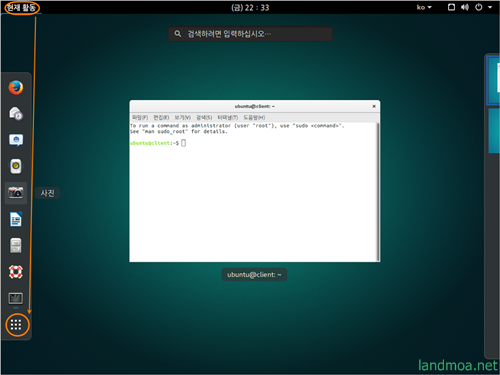Switch to the second workspace thumbnail

(x=494, y=131)
